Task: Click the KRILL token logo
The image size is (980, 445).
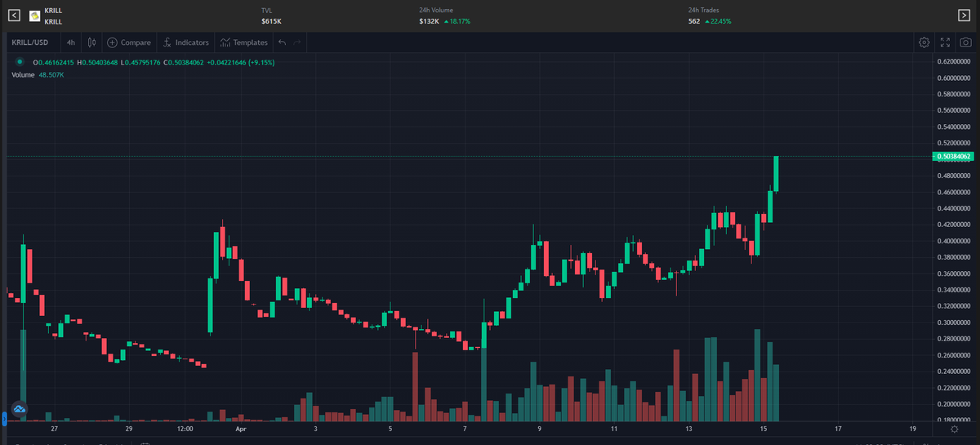Action: [x=34, y=16]
